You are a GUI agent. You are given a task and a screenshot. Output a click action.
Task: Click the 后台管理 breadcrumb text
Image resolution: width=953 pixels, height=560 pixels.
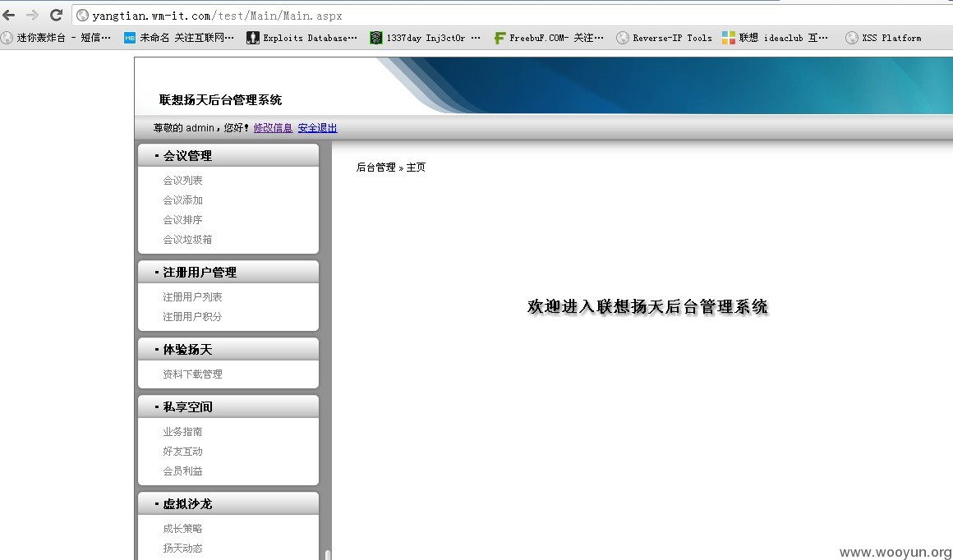pos(375,167)
